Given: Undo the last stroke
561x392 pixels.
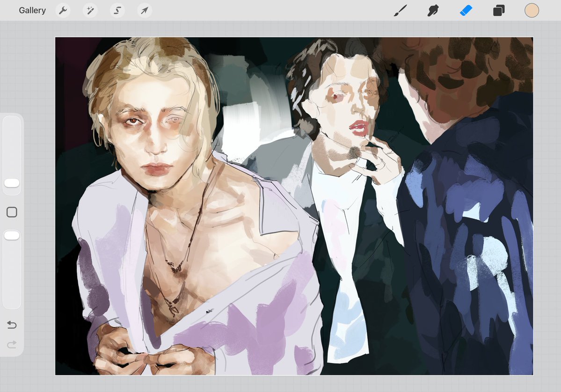Looking at the screenshot, I should click(x=12, y=325).
